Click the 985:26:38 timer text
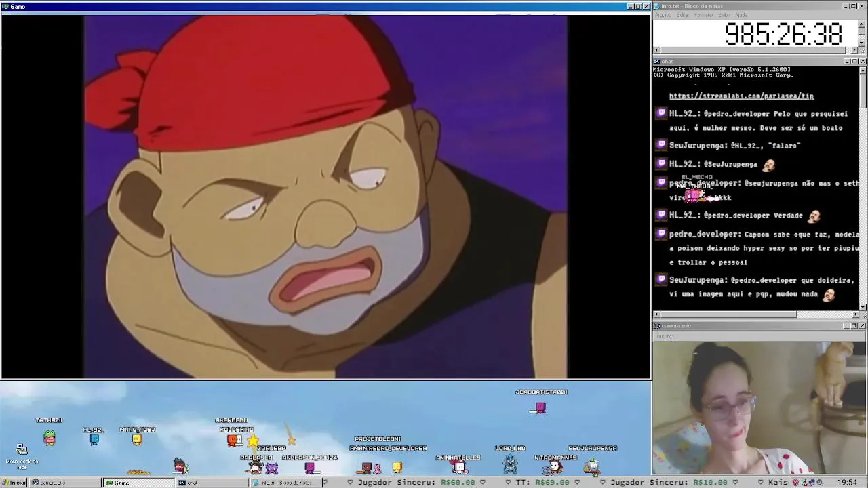This screenshot has height=488, width=868. tap(783, 34)
